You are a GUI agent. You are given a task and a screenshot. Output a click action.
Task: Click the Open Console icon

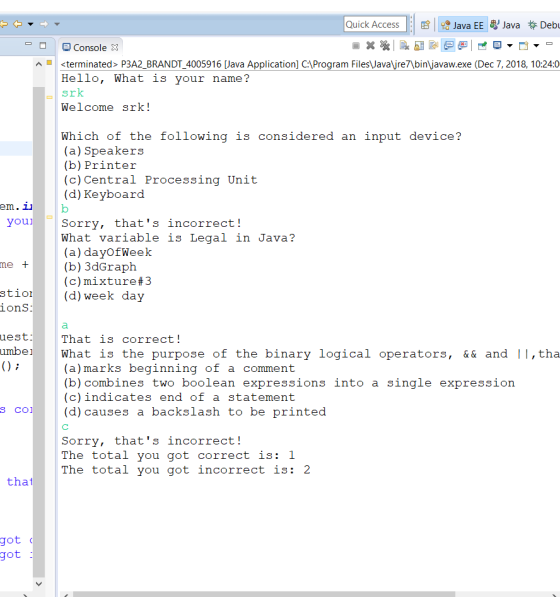(x=524, y=46)
